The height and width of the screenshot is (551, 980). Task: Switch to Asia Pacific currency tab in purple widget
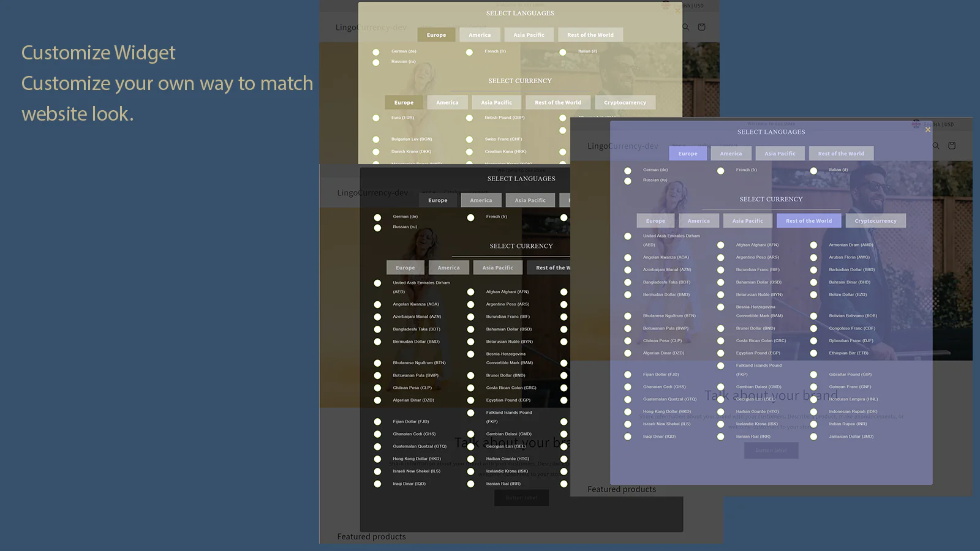[x=748, y=221]
